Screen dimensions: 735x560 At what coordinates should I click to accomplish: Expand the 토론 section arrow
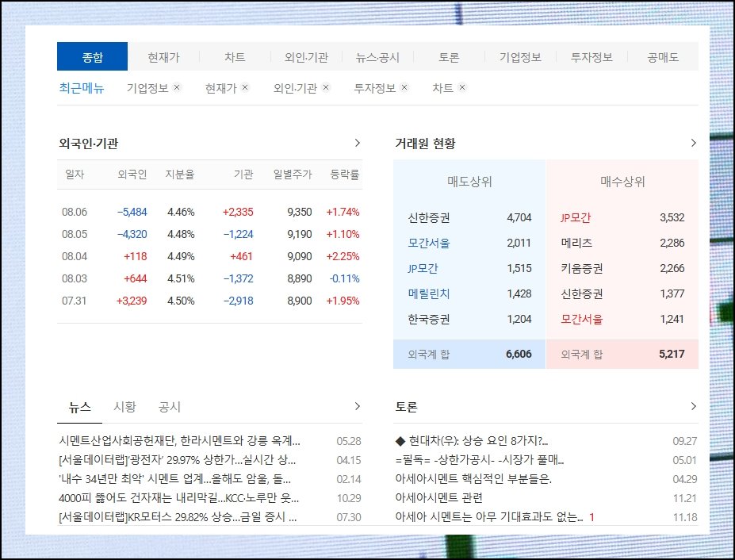point(693,406)
